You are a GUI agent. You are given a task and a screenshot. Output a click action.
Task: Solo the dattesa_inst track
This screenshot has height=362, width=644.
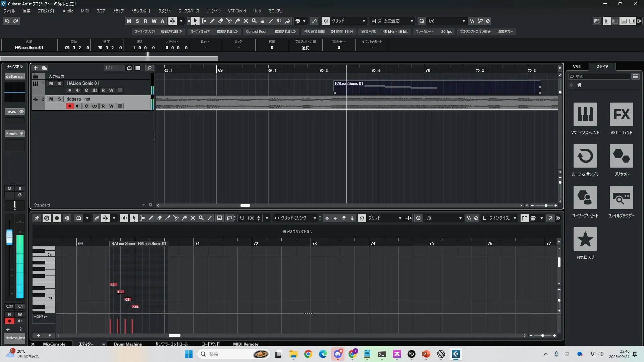click(59, 99)
